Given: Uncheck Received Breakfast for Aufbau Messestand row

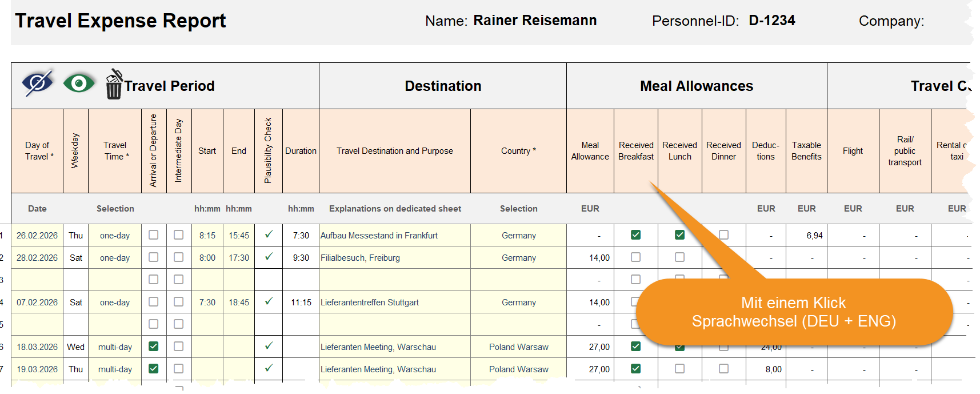Looking at the screenshot, I should 635,235.
